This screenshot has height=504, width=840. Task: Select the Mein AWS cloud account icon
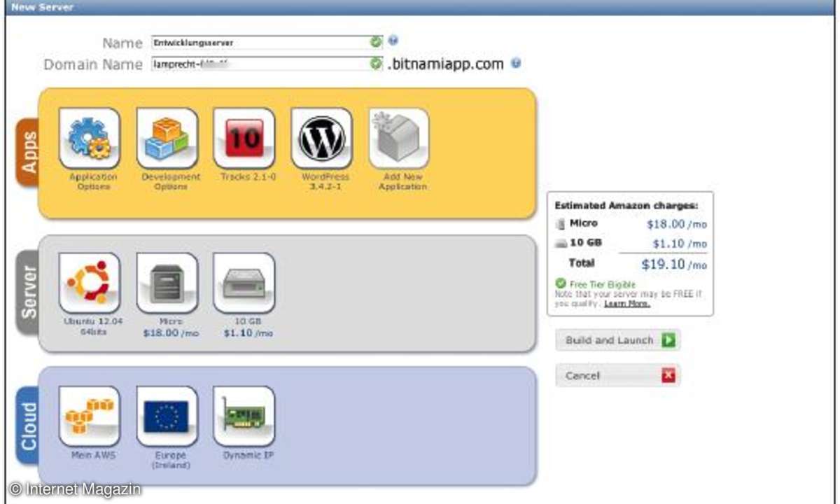click(90, 416)
